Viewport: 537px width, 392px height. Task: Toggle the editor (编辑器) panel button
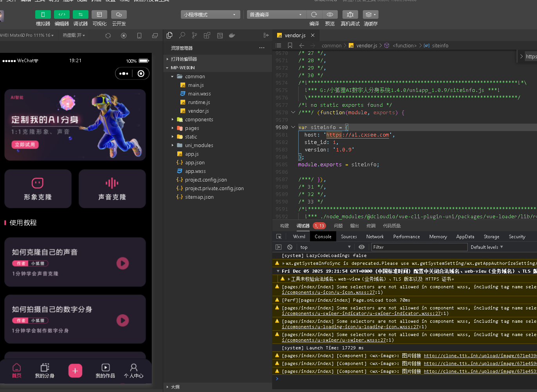[x=61, y=15]
